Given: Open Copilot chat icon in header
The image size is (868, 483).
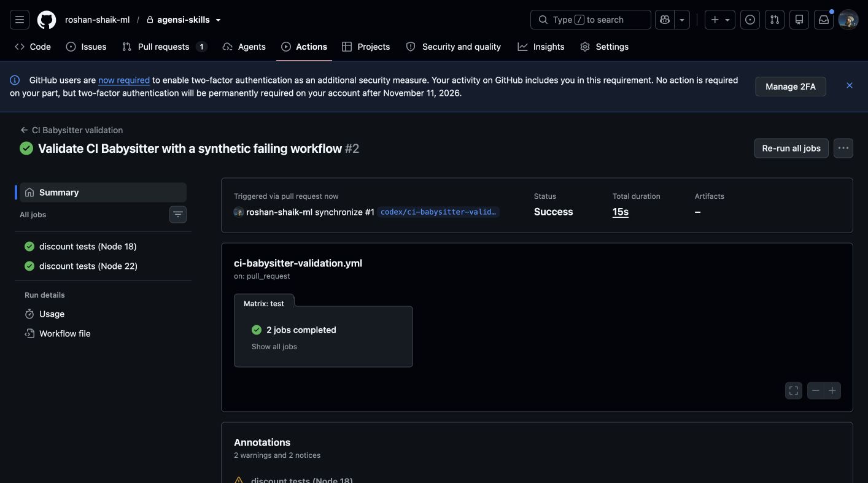Looking at the screenshot, I should (x=665, y=20).
